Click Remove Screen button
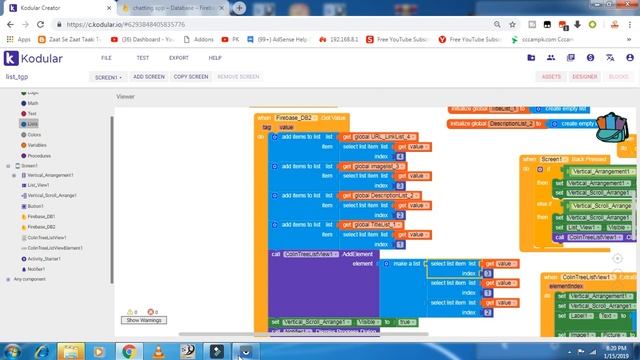640x360 pixels. click(x=238, y=77)
